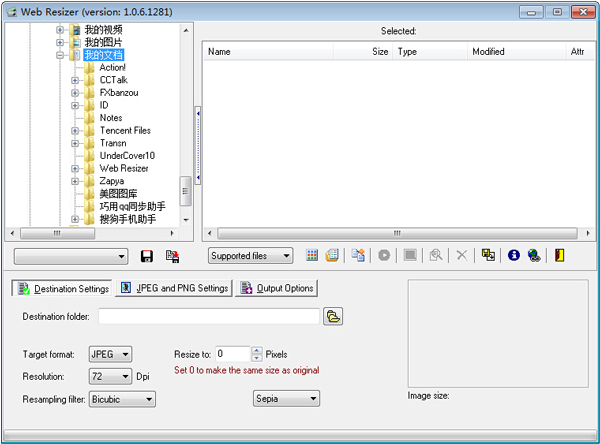The width and height of the screenshot is (600, 444).
Task: Open the Resampling filter Bicubic dropdown
Action: pyautogui.click(x=122, y=399)
